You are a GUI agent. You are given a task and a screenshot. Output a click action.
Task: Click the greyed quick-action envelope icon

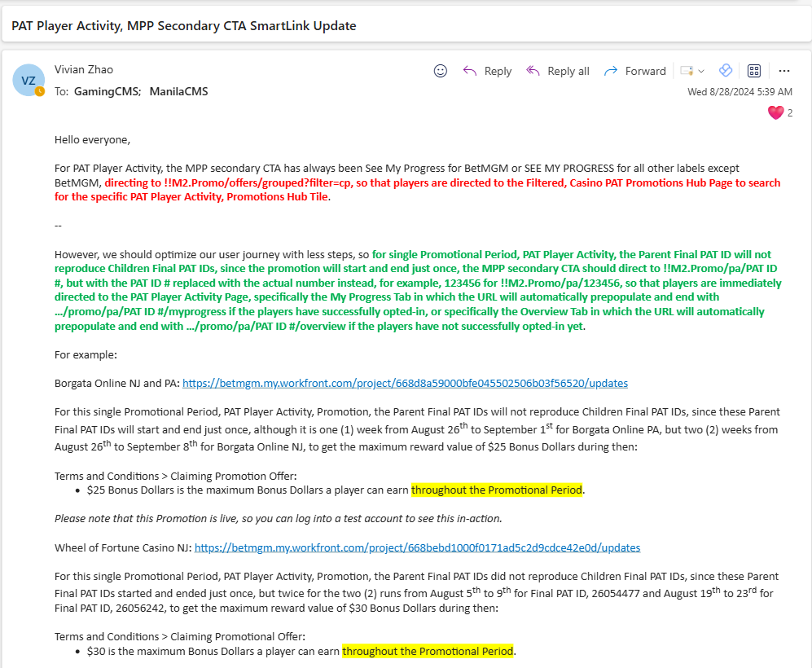click(x=687, y=71)
